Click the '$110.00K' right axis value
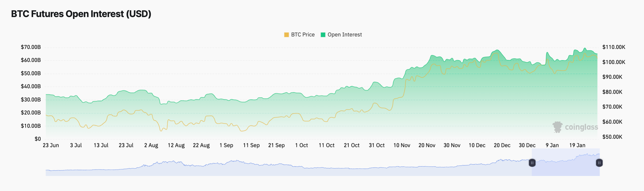Screen dimensions: 644x191 614,47
